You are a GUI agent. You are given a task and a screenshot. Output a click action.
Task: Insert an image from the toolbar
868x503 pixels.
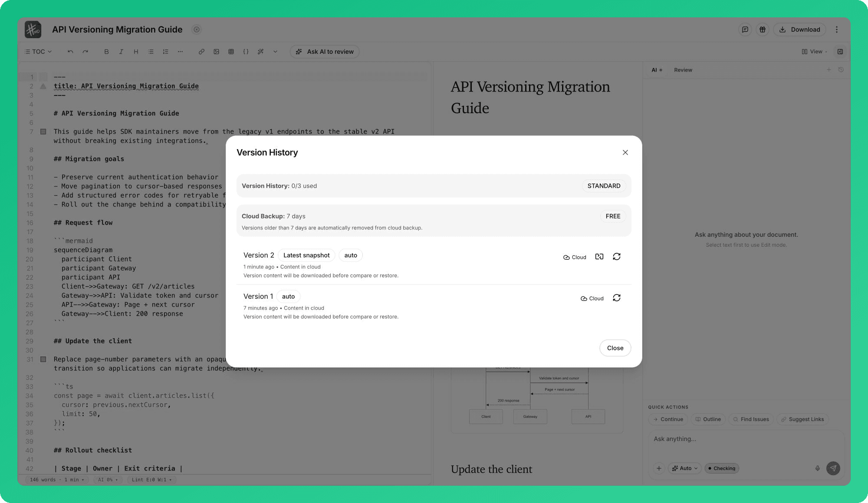[216, 52]
